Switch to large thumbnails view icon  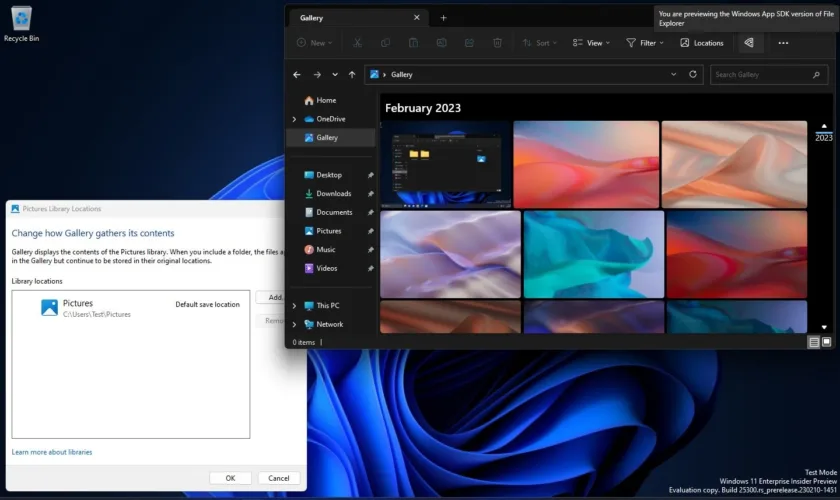(826, 342)
